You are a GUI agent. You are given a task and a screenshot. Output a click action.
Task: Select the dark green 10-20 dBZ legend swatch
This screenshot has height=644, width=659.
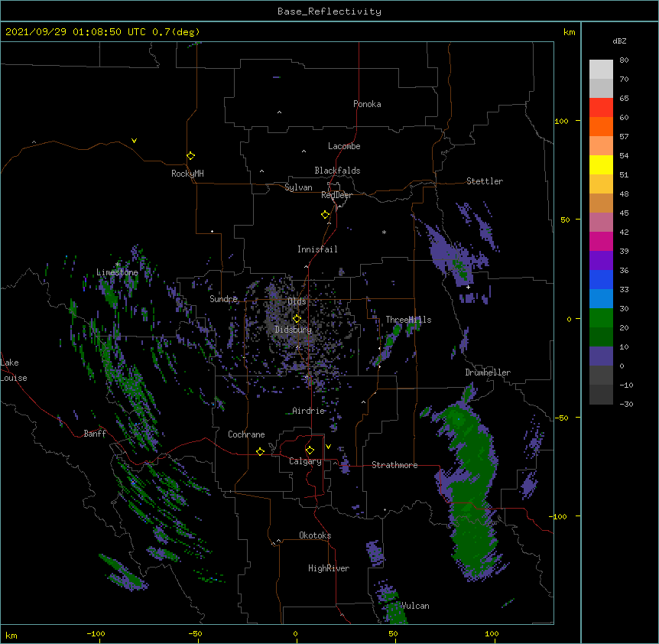click(601, 337)
